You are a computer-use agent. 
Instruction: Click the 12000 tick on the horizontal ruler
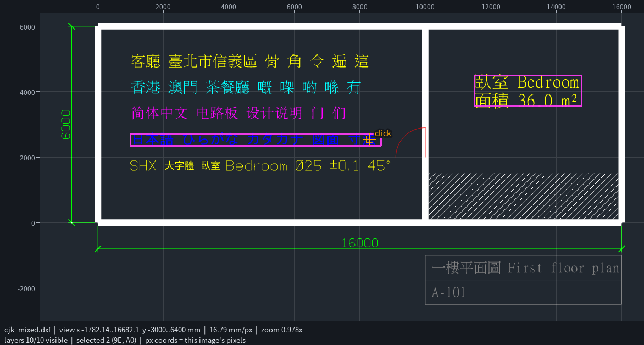click(x=491, y=7)
